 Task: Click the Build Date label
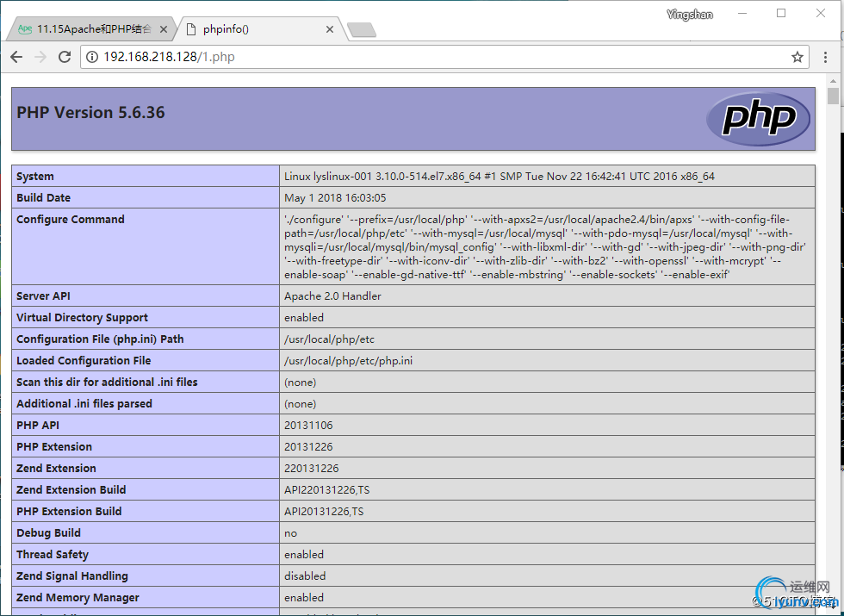point(43,197)
